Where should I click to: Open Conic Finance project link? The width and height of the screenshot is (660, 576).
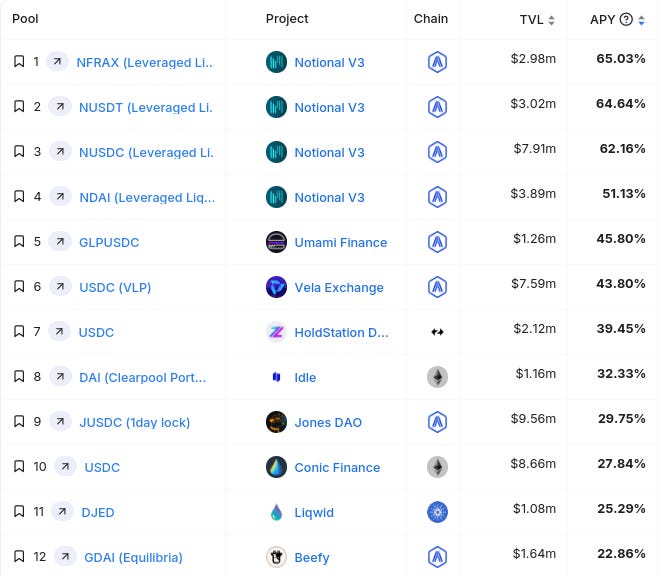[x=337, y=467]
